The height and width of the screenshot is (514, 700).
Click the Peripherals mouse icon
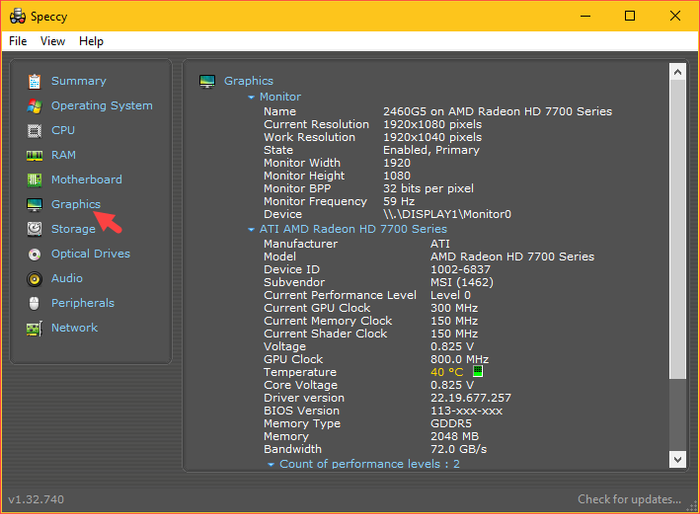(34, 303)
